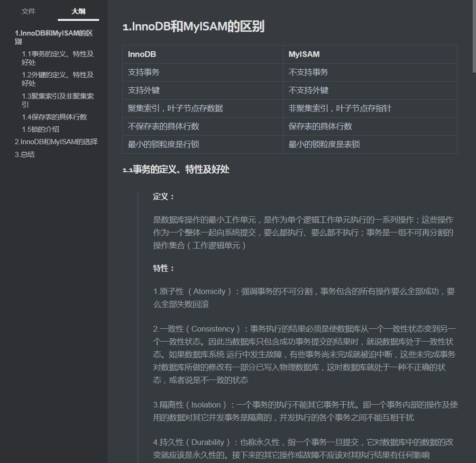This screenshot has width=476, height=463.
Task: Jump to outline 2.InnoDB和MyISAM的选择
Action: click(x=56, y=142)
